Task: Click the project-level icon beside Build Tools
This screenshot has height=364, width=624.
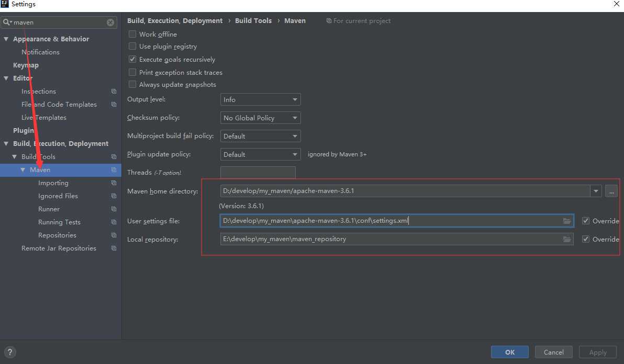Action: [x=114, y=156]
